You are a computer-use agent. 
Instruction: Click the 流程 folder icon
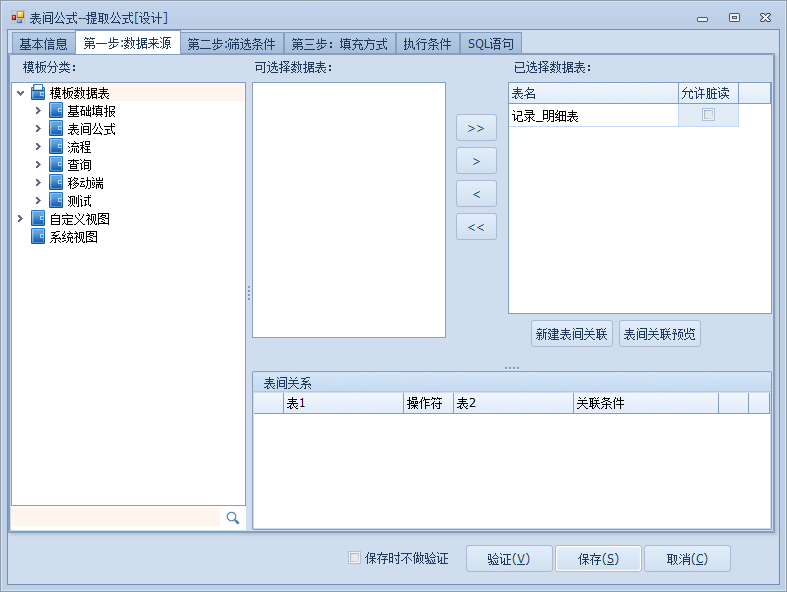pyautogui.click(x=56, y=147)
